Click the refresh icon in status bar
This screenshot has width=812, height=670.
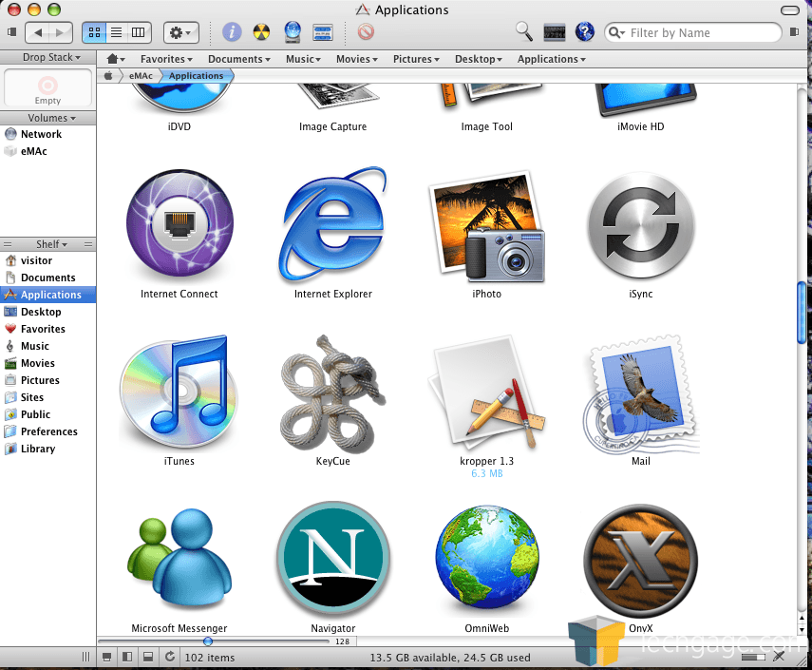click(x=170, y=657)
